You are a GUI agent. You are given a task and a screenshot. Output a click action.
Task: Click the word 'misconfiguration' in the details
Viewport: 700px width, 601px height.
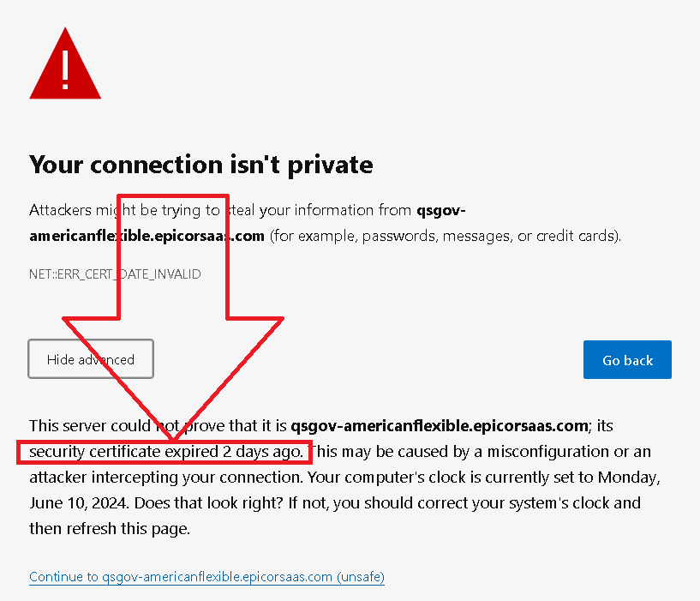547,452
